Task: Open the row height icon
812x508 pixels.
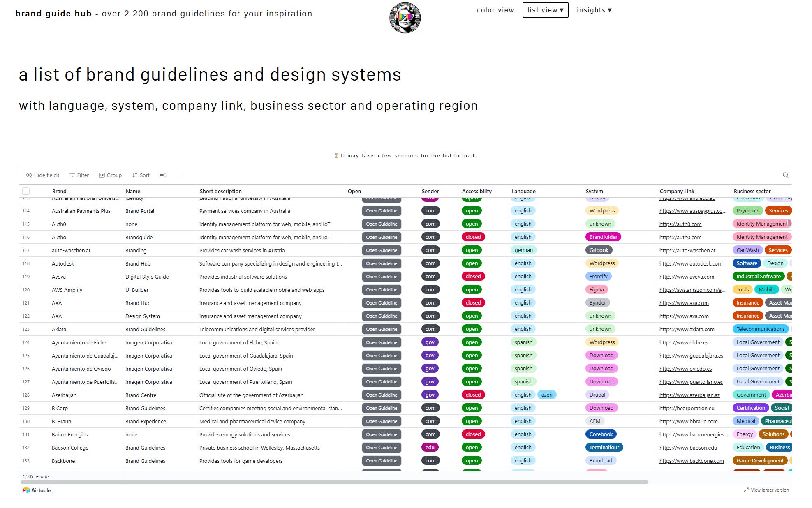Action: (x=163, y=175)
